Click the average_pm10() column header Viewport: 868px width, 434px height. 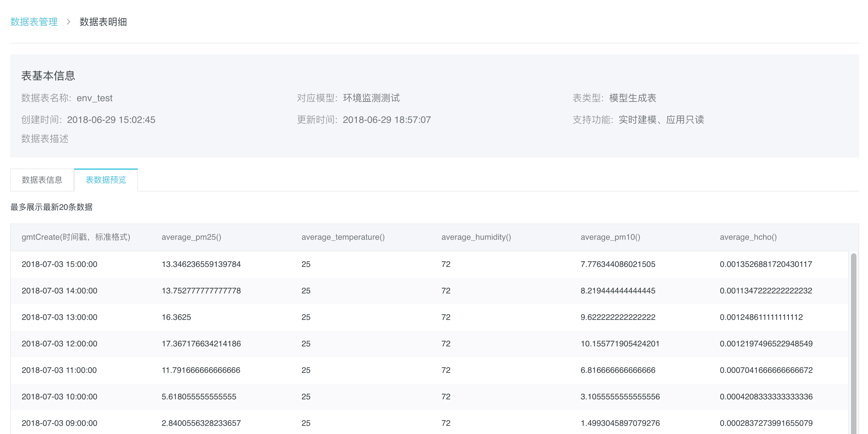[610, 237]
